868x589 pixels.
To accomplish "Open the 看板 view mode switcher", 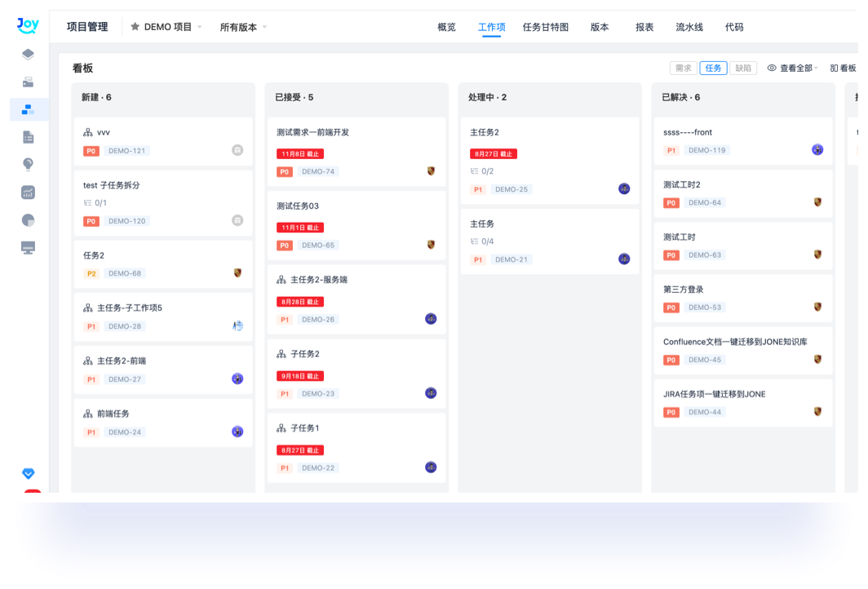I will [x=843, y=68].
